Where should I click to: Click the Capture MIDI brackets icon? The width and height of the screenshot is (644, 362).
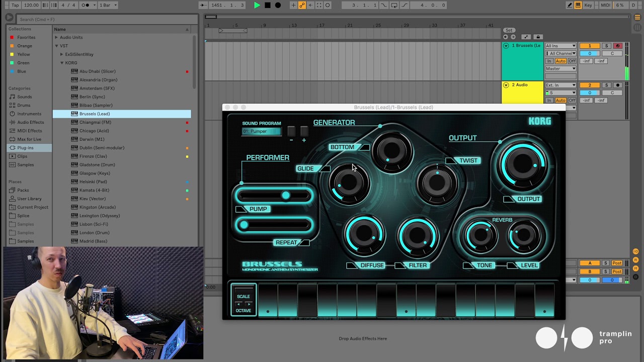pyautogui.click(x=319, y=5)
